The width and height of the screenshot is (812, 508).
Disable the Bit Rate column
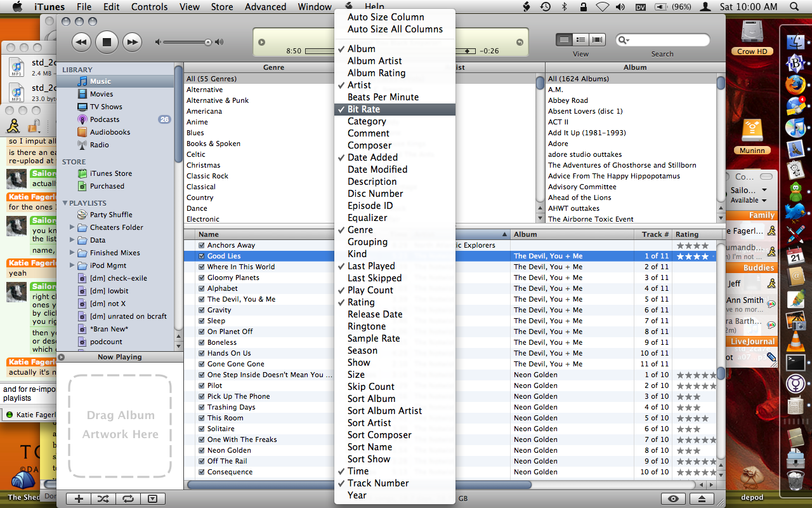click(x=395, y=109)
